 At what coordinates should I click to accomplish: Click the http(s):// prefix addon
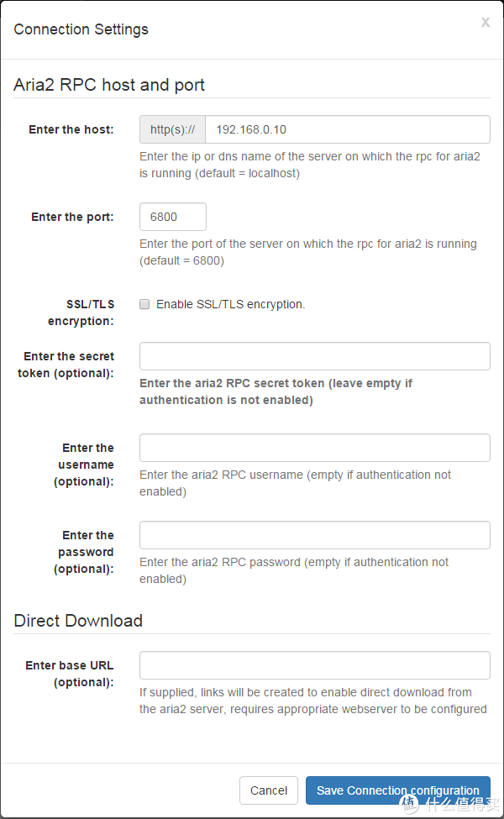172,129
